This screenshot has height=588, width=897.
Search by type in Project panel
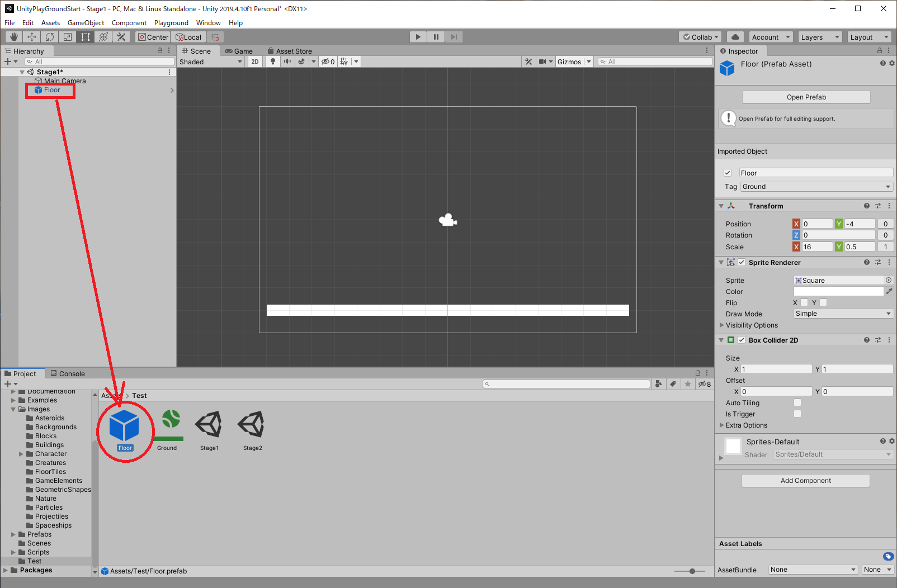point(659,384)
